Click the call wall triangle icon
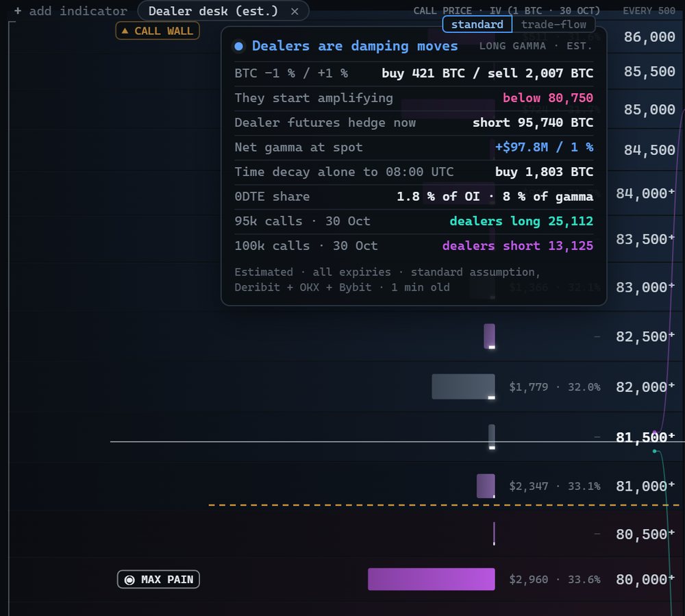 click(125, 31)
